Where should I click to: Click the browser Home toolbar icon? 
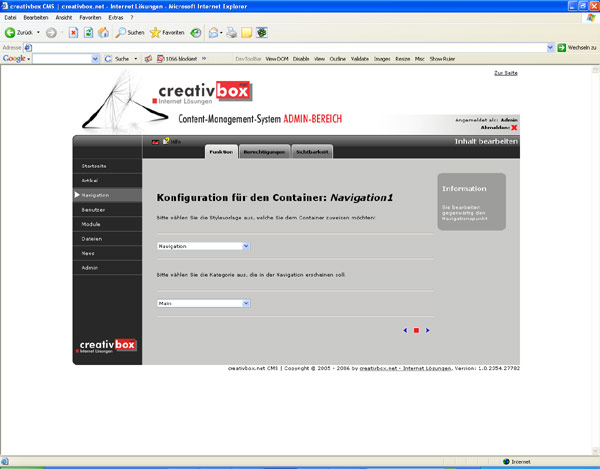pos(103,32)
